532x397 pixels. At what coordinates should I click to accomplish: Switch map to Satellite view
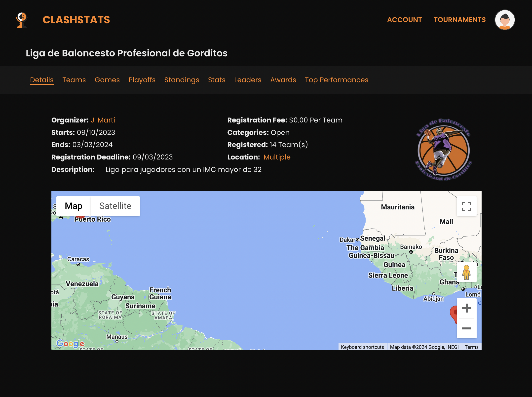(x=115, y=206)
